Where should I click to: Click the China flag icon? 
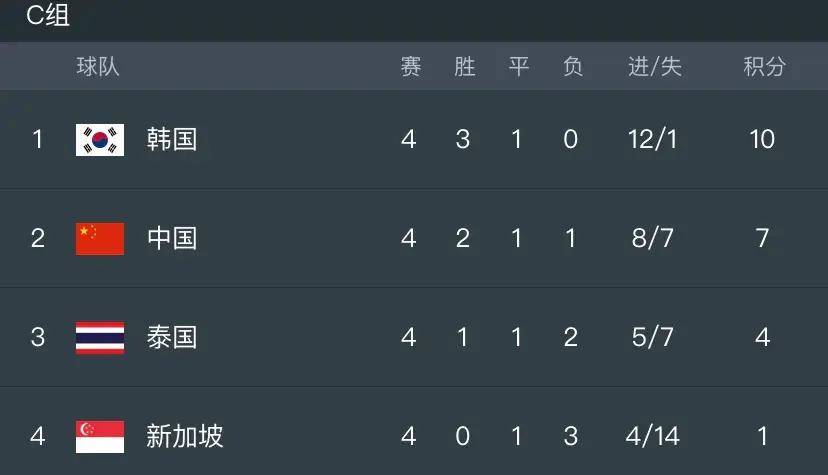[x=100, y=239]
